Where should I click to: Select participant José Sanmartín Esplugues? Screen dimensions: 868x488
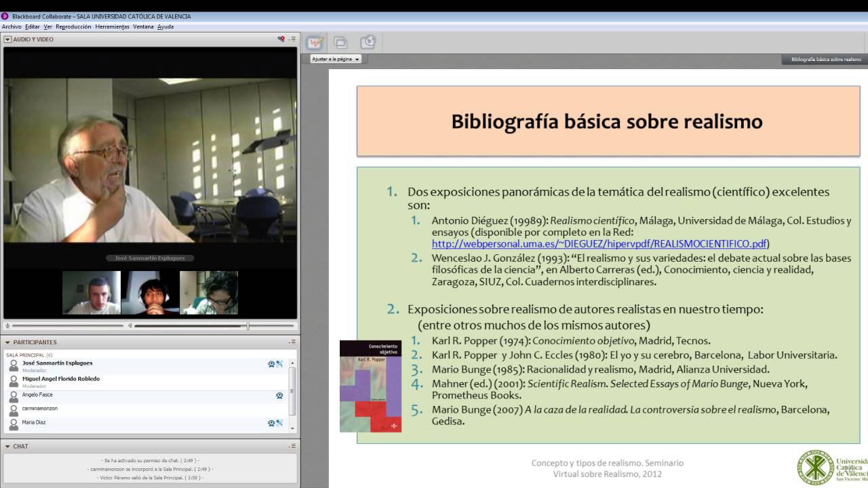click(145, 366)
